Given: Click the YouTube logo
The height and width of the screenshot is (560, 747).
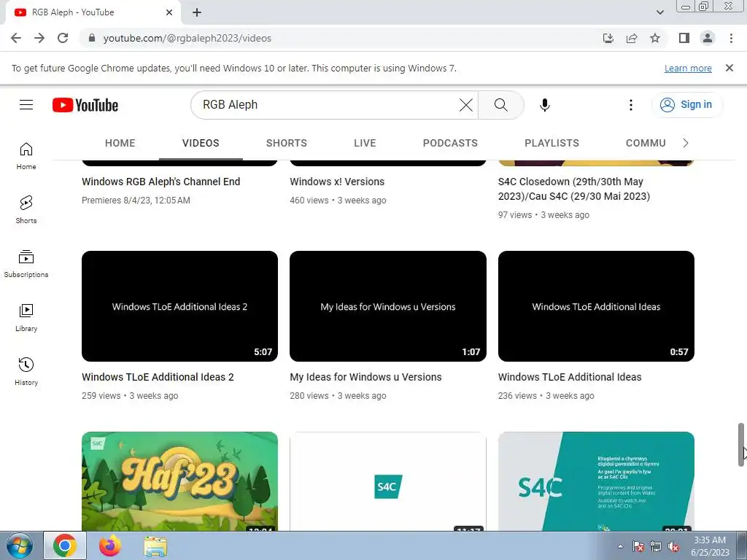Looking at the screenshot, I should click(85, 105).
